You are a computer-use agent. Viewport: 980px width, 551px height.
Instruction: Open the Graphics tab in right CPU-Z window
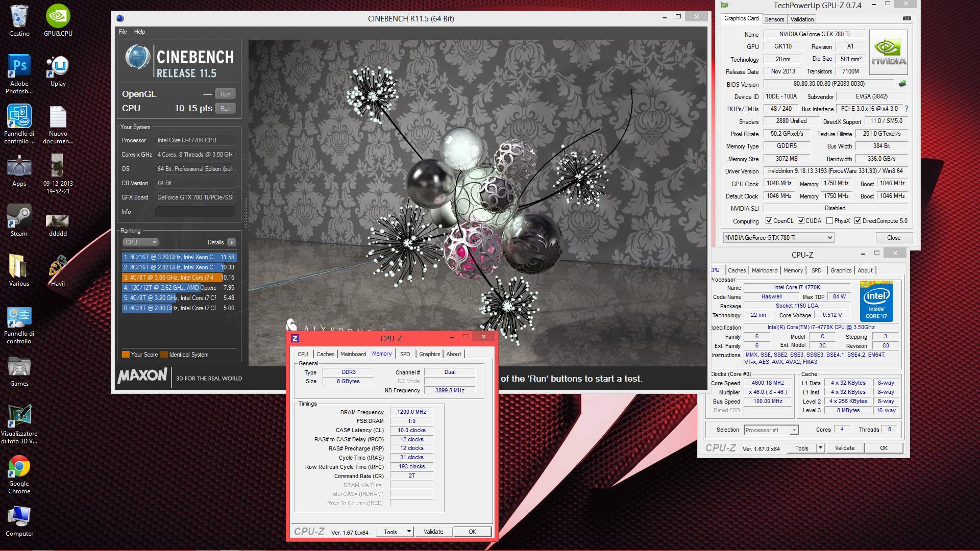pos(841,270)
